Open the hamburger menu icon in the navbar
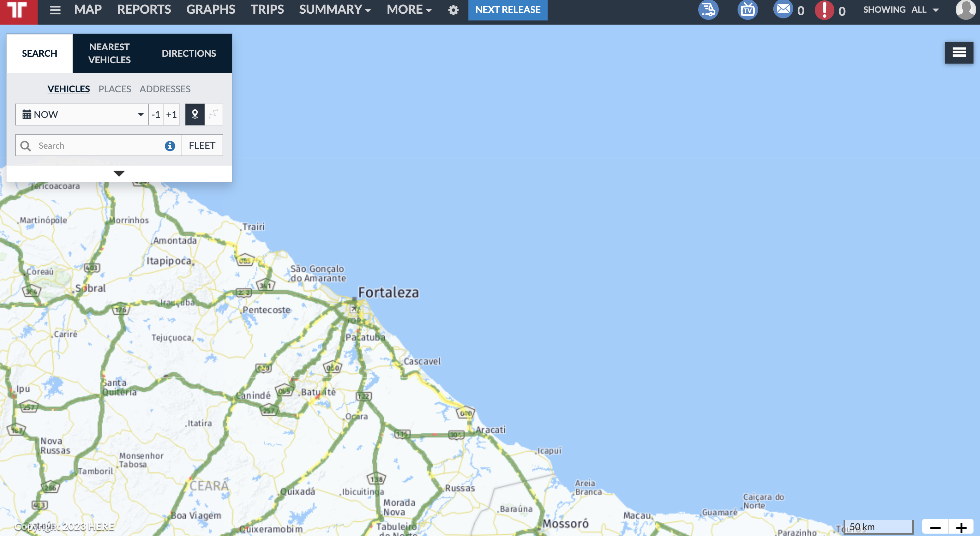The image size is (980, 536). 55,10
